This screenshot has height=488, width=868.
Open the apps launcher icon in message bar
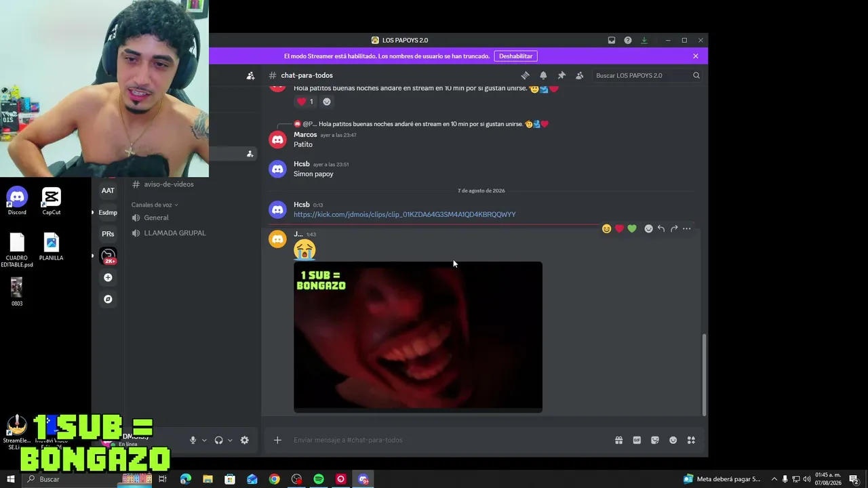tap(691, 440)
